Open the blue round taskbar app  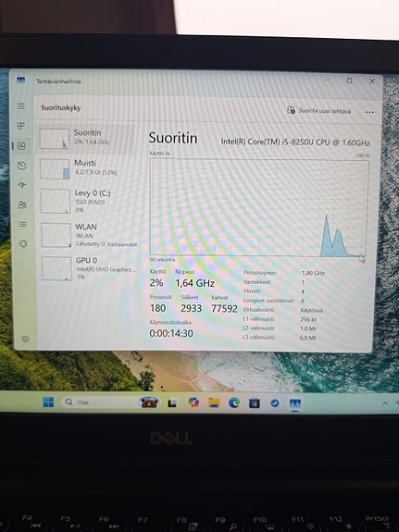(275, 403)
